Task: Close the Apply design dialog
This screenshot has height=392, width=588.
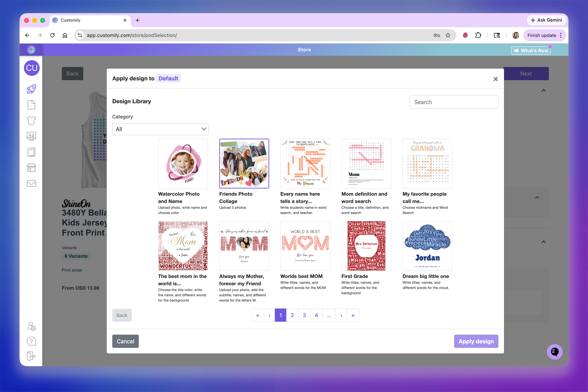Action: (x=495, y=79)
